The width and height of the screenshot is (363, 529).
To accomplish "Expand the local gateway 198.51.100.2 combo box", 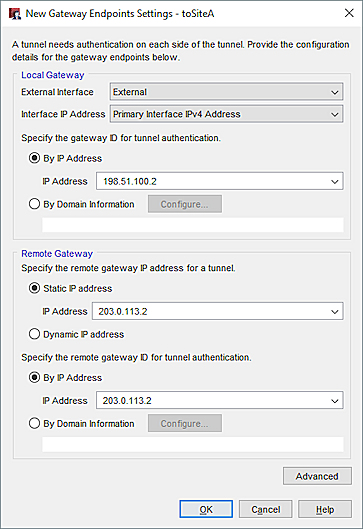I will click(335, 182).
